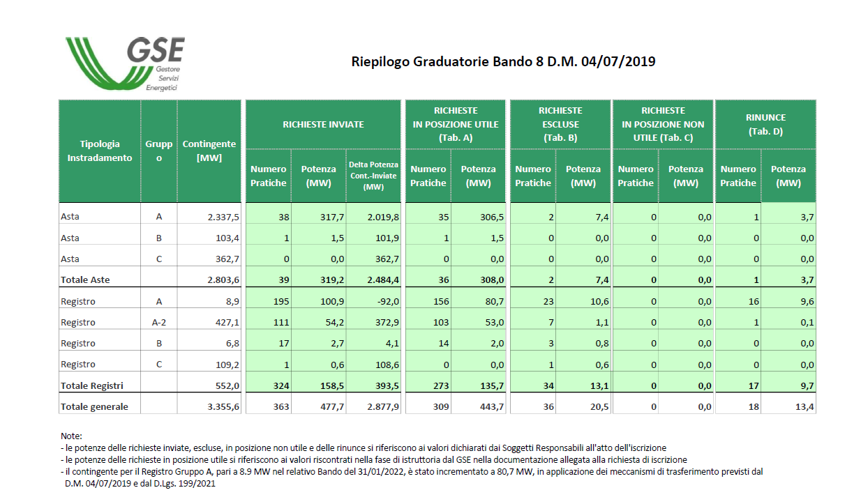Click the delta value 108,6

tap(387, 364)
